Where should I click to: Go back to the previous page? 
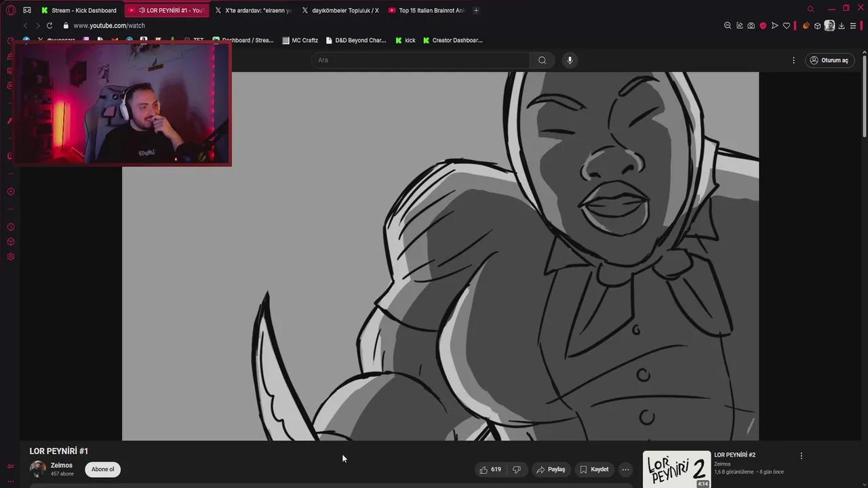(26, 26)
